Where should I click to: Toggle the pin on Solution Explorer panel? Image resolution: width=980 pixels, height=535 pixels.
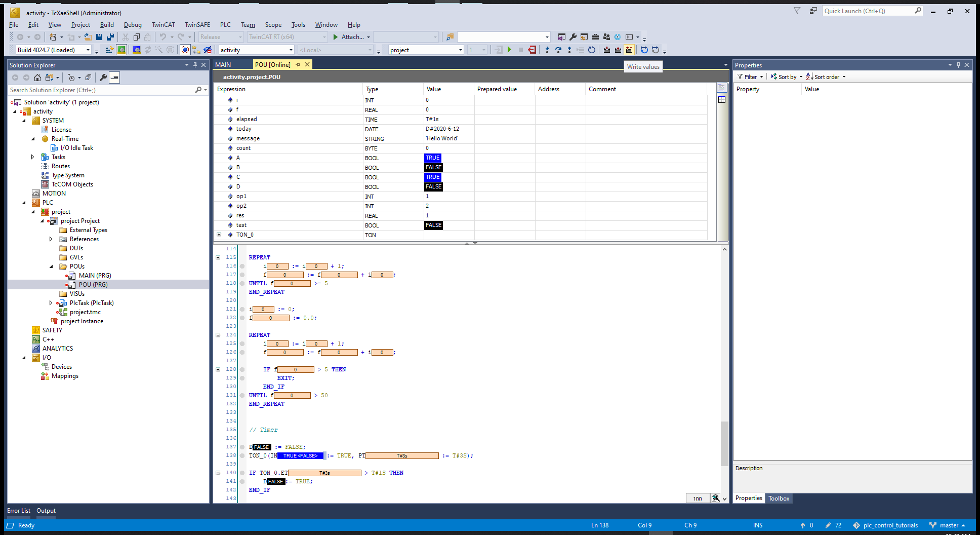click(195, 65)
